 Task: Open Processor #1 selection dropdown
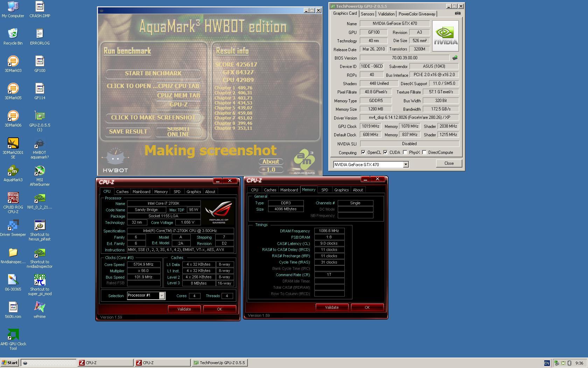point(162,295)
